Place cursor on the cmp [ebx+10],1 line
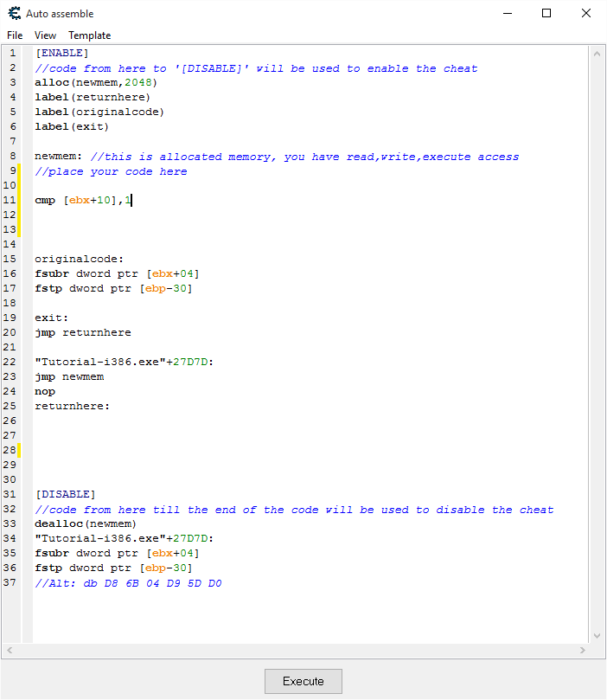Viewport: 607px width, 700px height. 83,200
